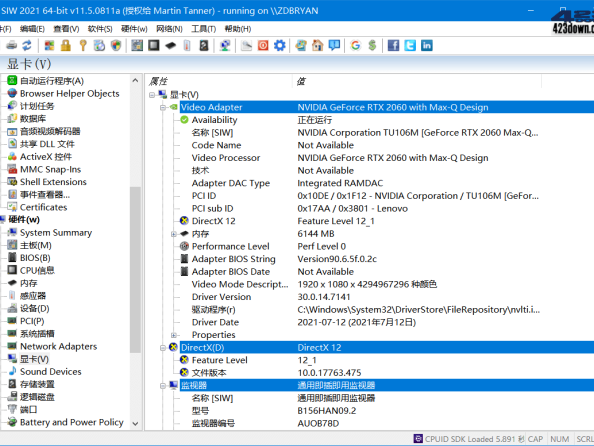Viewport: 594px width, 446px height.
Task: Select ActiveX 控件 in the sidebar
Action: tap(46, 156)
